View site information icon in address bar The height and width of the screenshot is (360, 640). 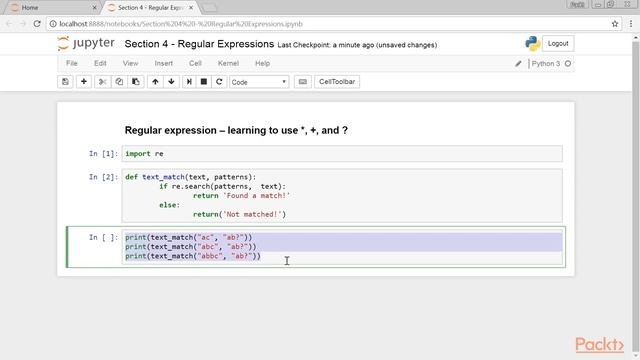53,24
